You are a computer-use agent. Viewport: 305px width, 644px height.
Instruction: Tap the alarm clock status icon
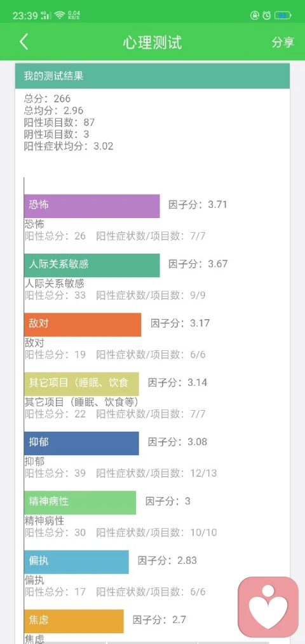click(x=267, y=16)
